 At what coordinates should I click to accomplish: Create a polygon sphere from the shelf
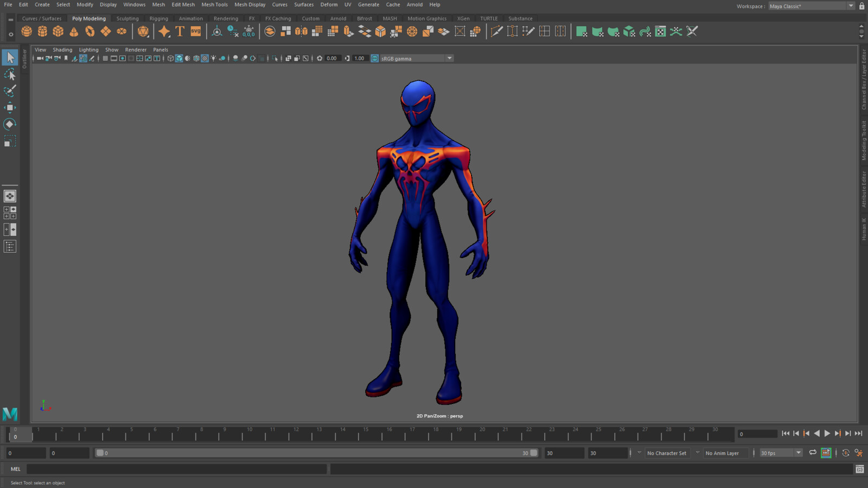point(27,31)
